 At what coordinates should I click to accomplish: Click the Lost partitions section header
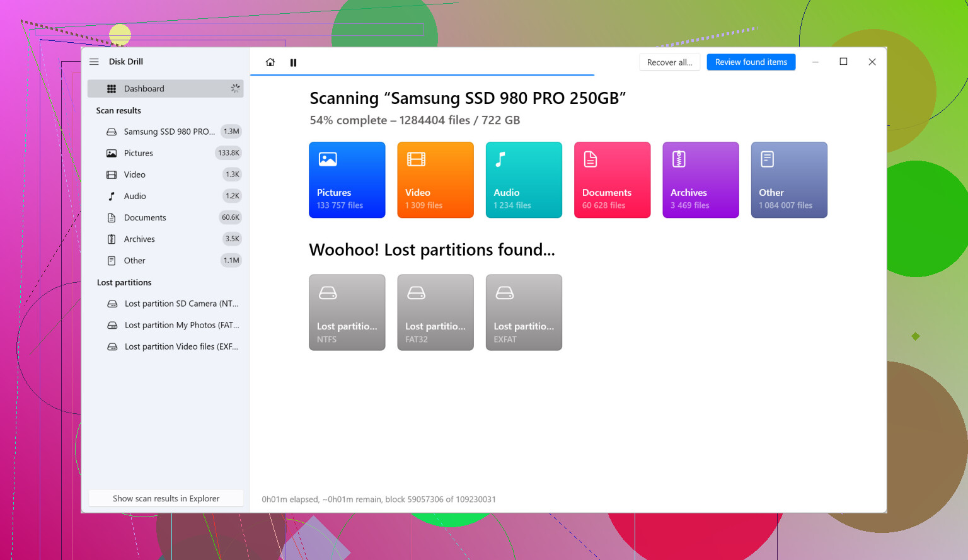click(124, 282)
